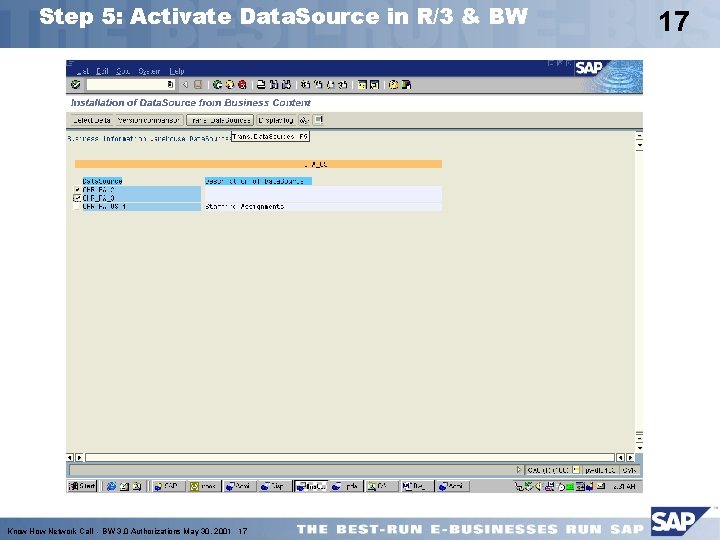Click the previous page icon
Viewport: 720px width, 540px height.
317,84
